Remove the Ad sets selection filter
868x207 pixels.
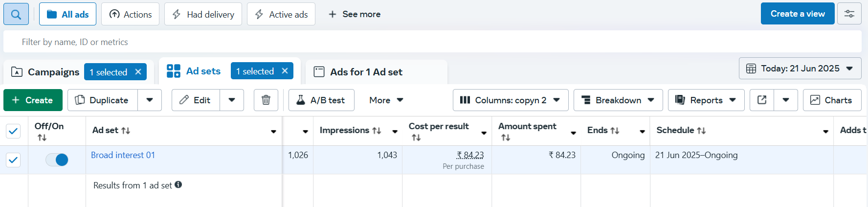pyautogui.click(x=285, y=71)
